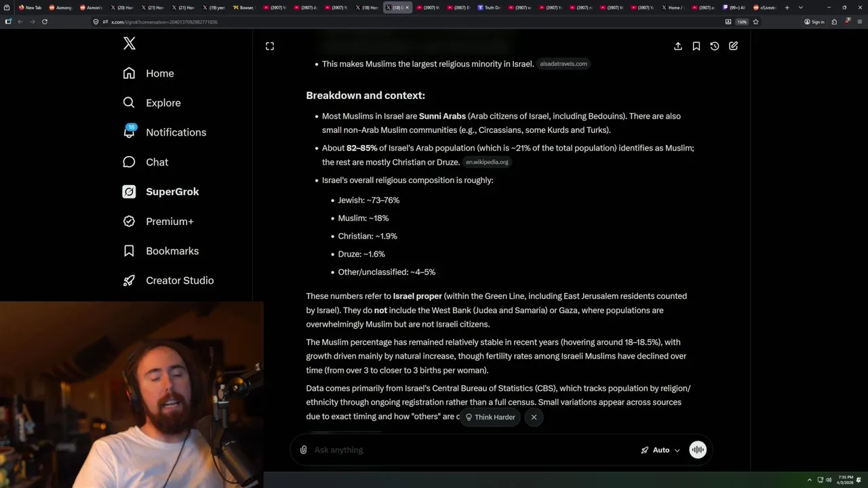Screen dimensions: 868x488
Task: Click the attach file paperclip icon
Action: click(x=303, y=450)
